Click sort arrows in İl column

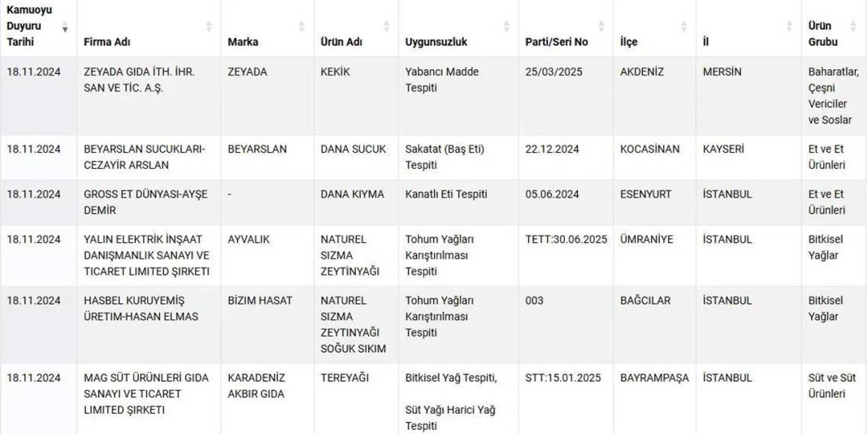(x=790, y=27)
